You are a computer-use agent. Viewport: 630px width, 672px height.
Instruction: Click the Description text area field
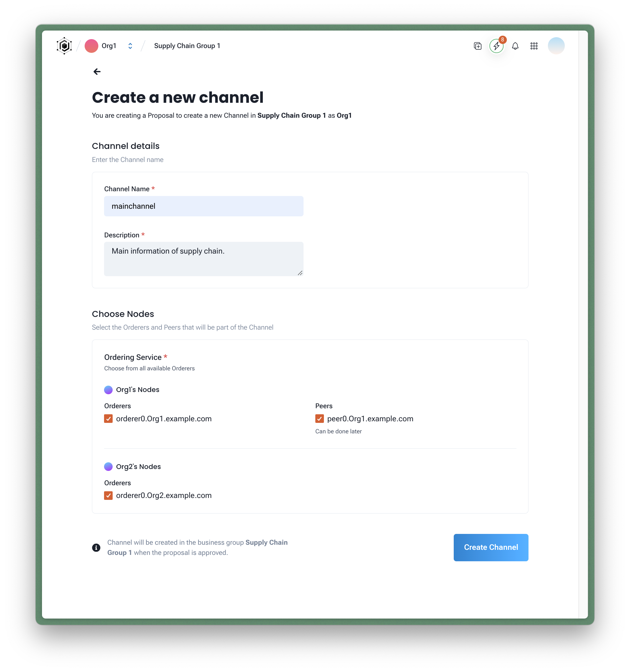204,258
